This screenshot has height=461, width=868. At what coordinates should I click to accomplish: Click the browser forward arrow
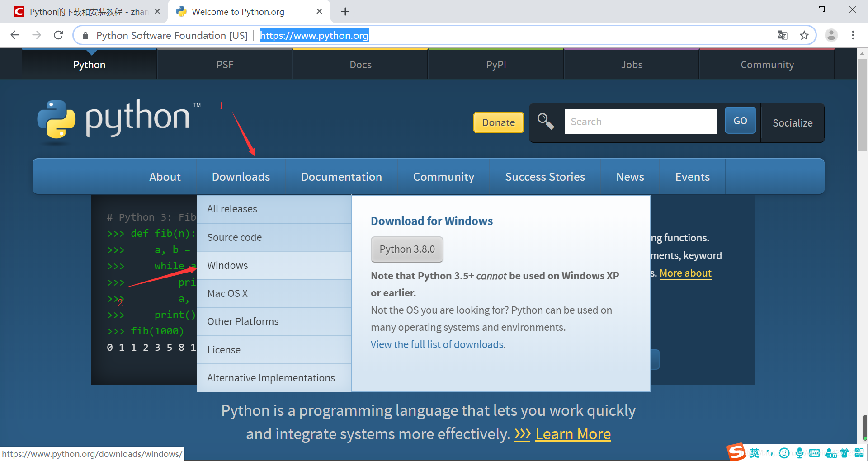click(x=37, y=35)
